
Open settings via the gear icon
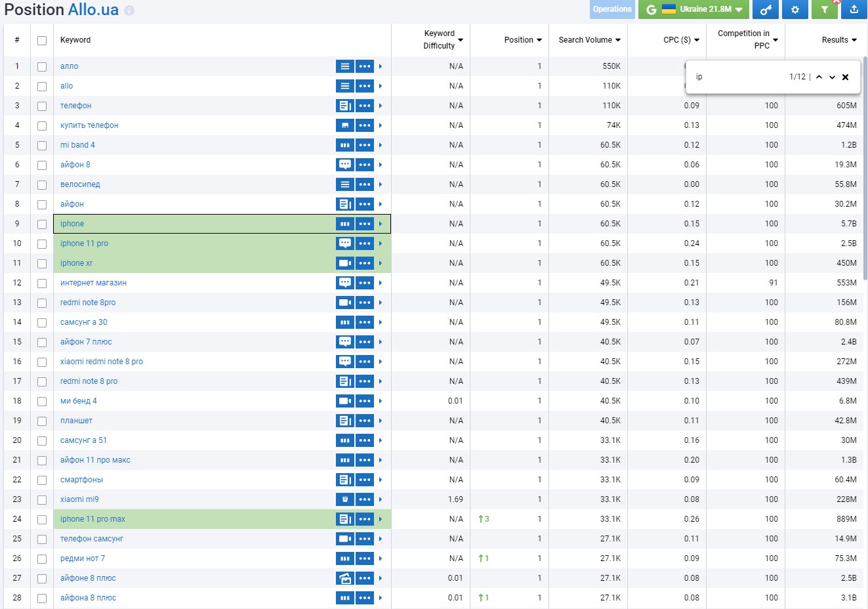[795, 9]
